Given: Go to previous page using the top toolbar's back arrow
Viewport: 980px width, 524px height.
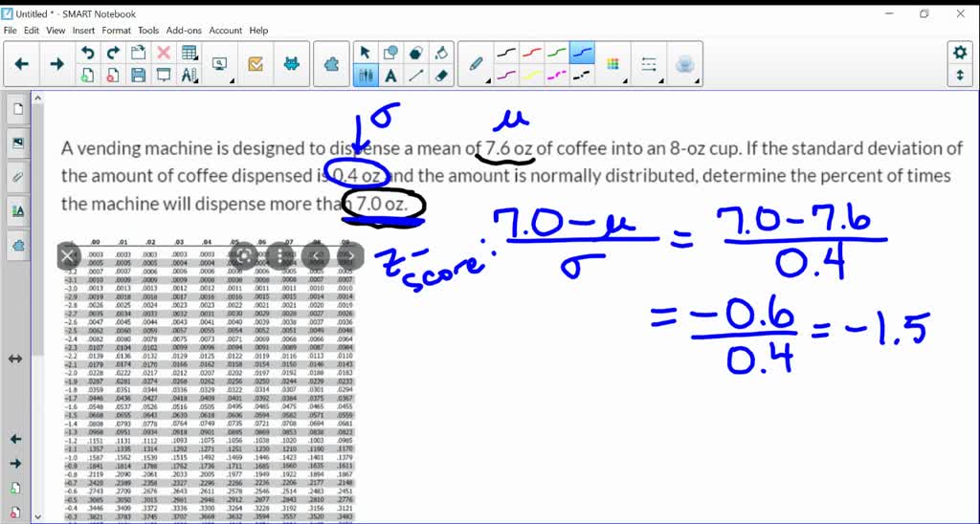Looking at the screenshot, I should point(22,64).
